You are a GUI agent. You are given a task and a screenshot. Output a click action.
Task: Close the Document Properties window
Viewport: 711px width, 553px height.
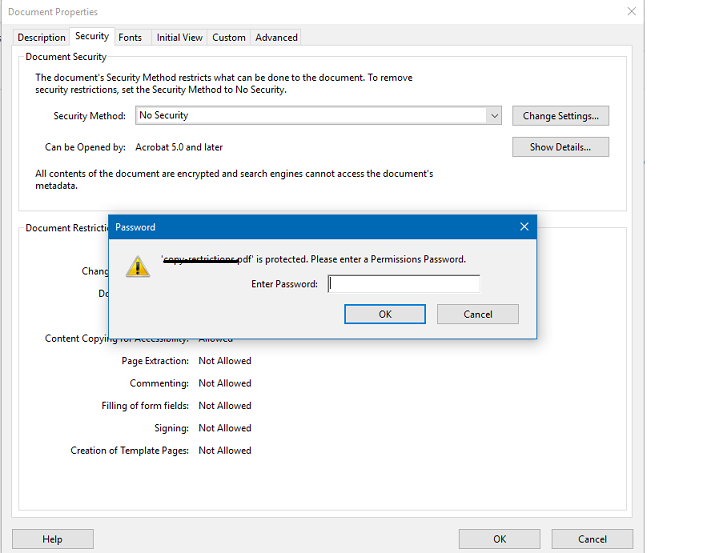632,11
